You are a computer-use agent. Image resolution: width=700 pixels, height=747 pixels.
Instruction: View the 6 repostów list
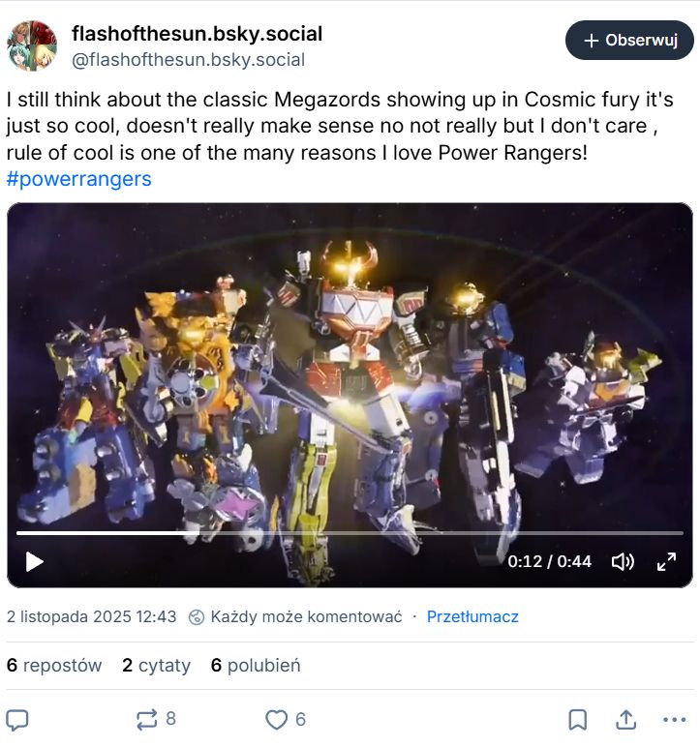[x=54, y=665]
